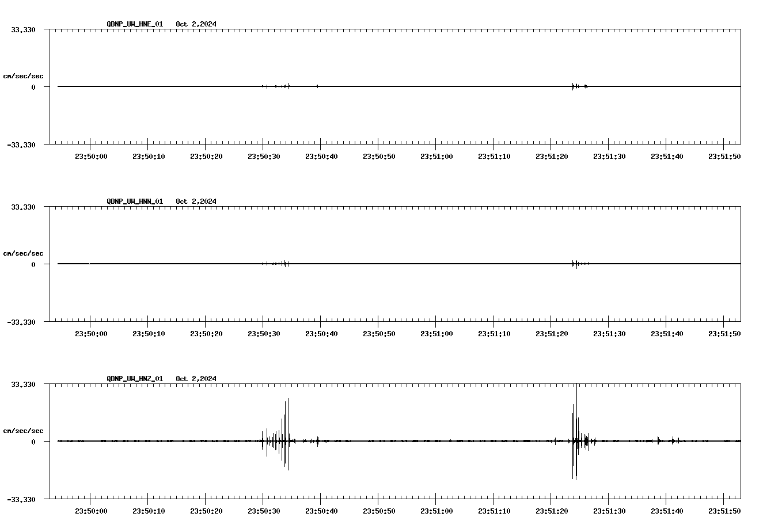Viewport: 782px width, 532px height.
Task: Click the 23:51:00 time label on HNZ plot
Action: click(436, 511)
